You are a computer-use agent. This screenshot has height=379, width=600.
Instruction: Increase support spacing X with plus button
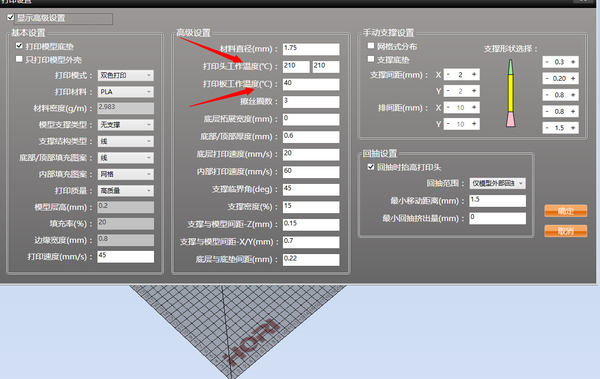[474, 75]
